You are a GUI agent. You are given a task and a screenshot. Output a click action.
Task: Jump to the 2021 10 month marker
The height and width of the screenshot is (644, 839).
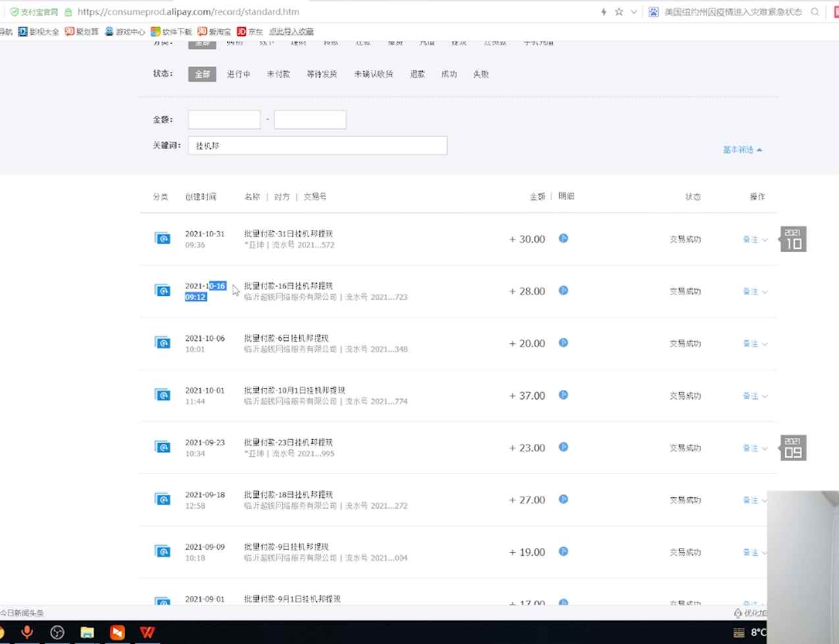[793, 239]
